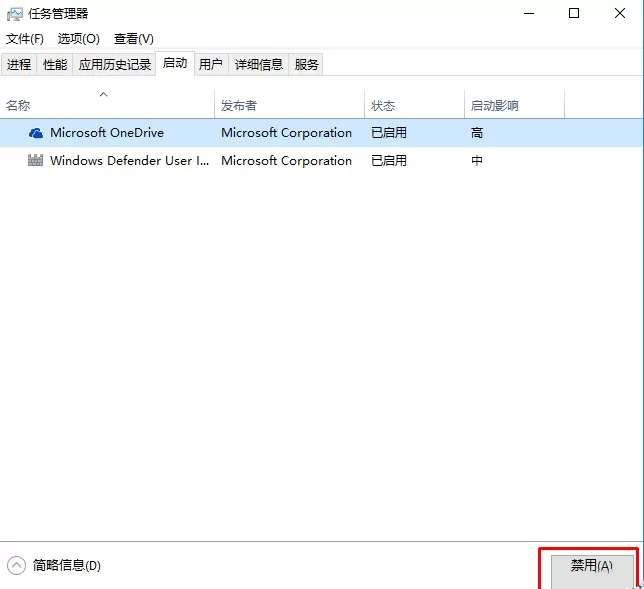
Task: Switch to the 性能 tab
Action: [55, 64]
